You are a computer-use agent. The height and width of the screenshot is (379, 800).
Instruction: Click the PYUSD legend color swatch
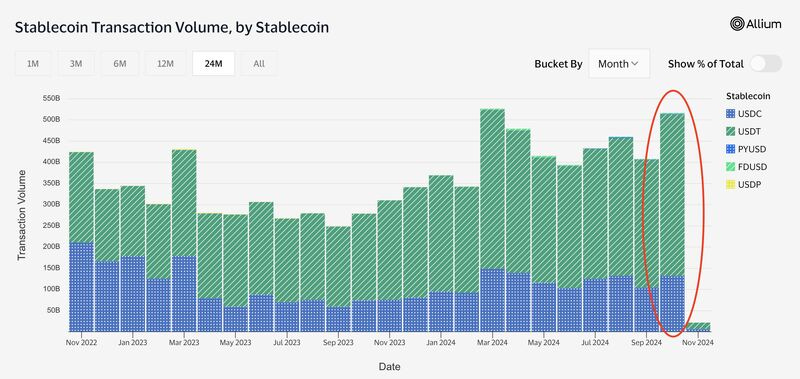pyautogui.click(x=731, y=149)
